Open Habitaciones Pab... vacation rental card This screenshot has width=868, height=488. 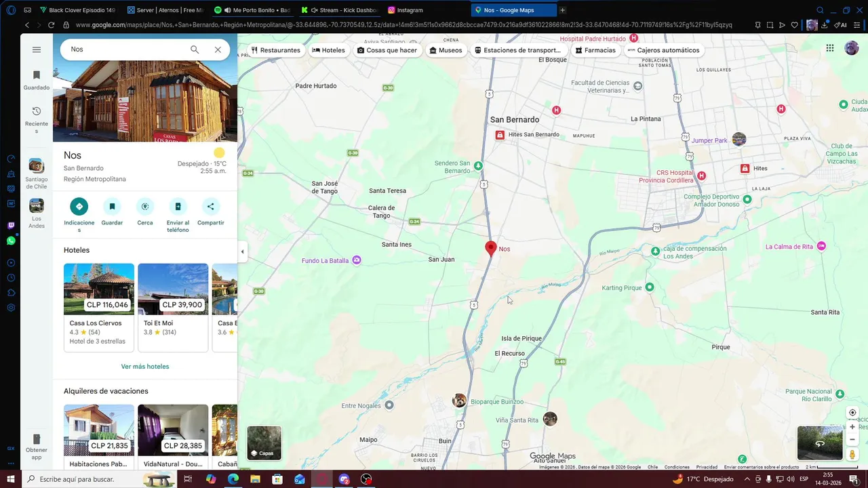click(x=99, y=436)
